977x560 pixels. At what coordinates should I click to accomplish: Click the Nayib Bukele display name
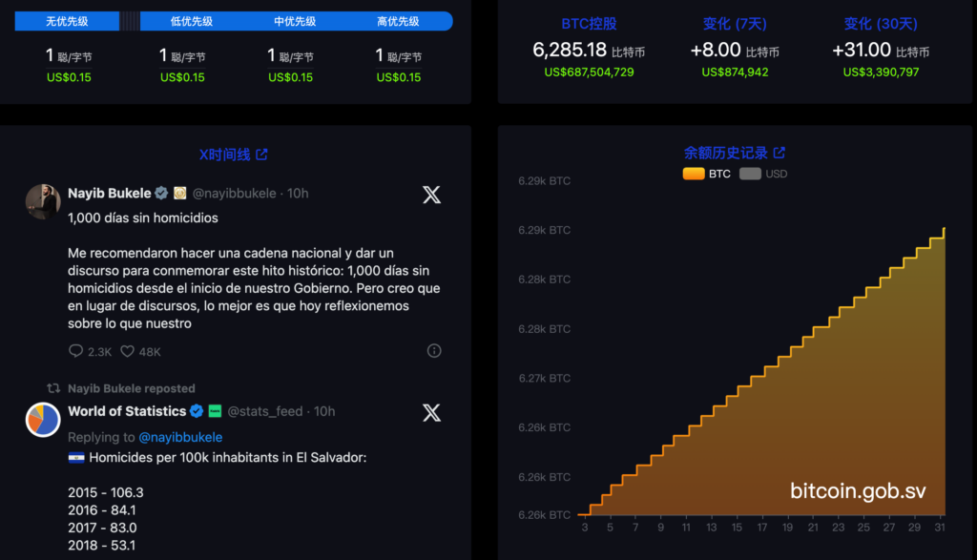[x=109, y=194]
